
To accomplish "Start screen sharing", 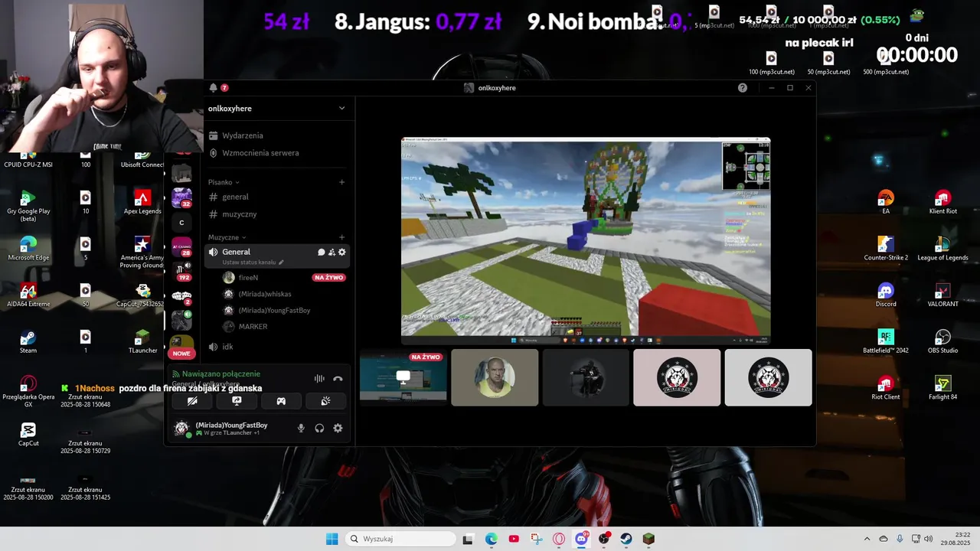I will point(237,401).
